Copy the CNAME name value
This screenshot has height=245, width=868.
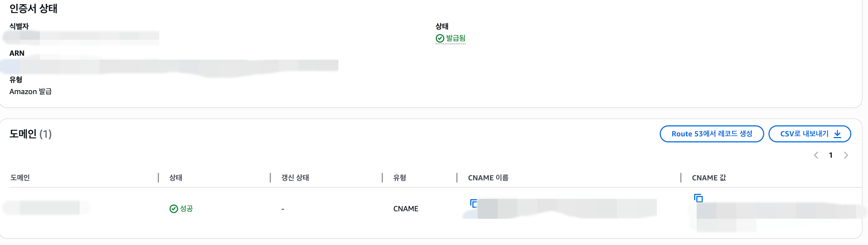click(474, 203)
